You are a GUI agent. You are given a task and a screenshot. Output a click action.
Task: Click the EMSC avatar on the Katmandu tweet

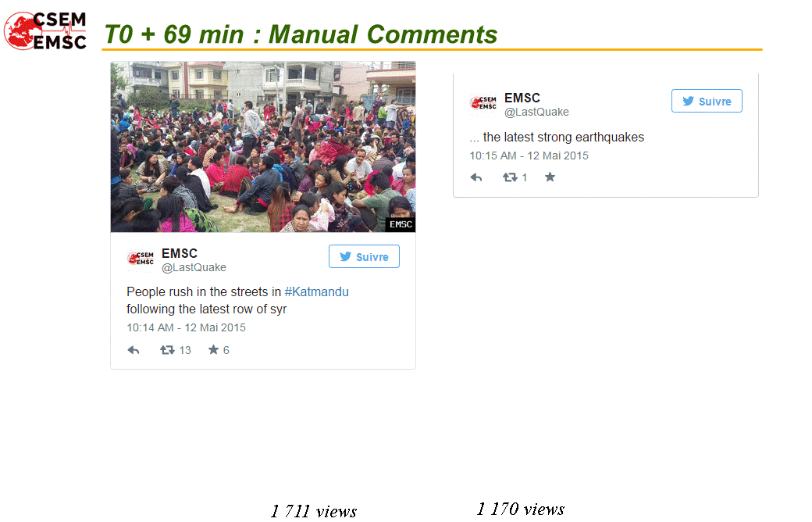(x=141, y=258)
